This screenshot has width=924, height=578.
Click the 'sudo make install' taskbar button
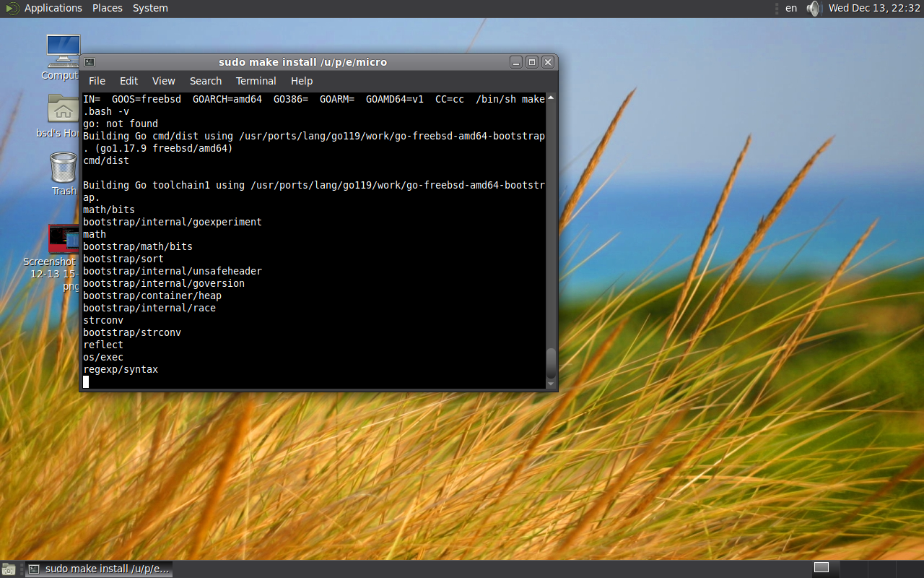[99, 569]
